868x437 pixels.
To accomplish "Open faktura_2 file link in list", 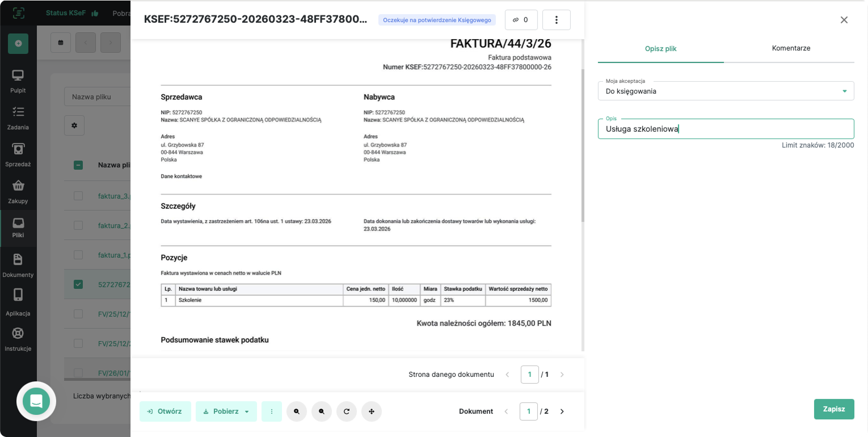I will (114, 225).
